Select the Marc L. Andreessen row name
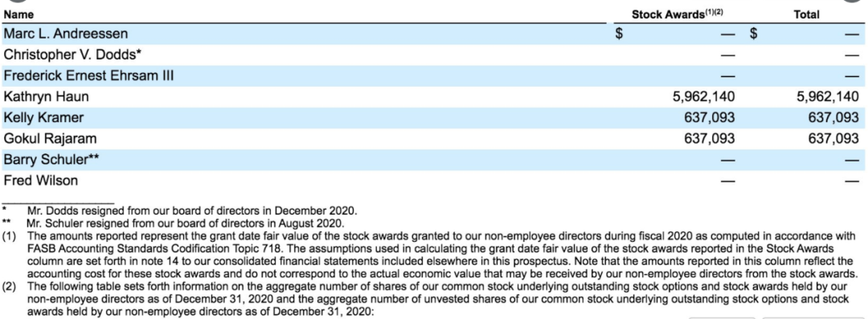Image resolution: width=868 pixels, height=319 pixels. (66, 34)
